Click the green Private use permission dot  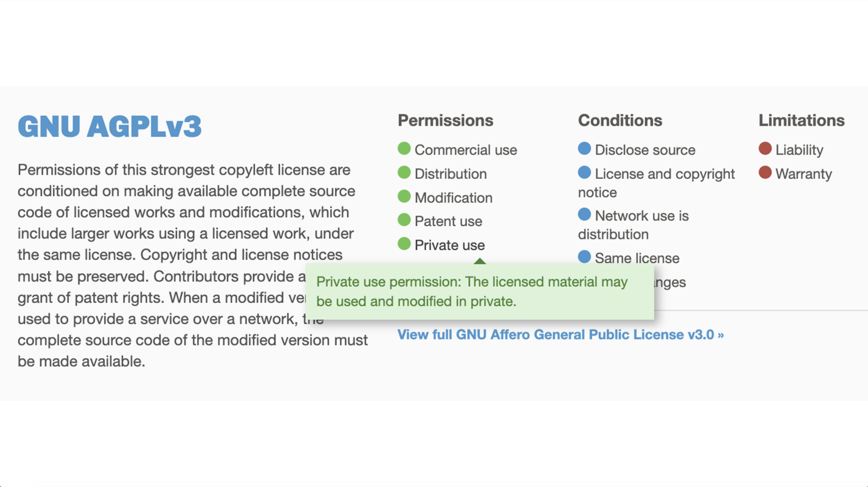pos(404,243)
